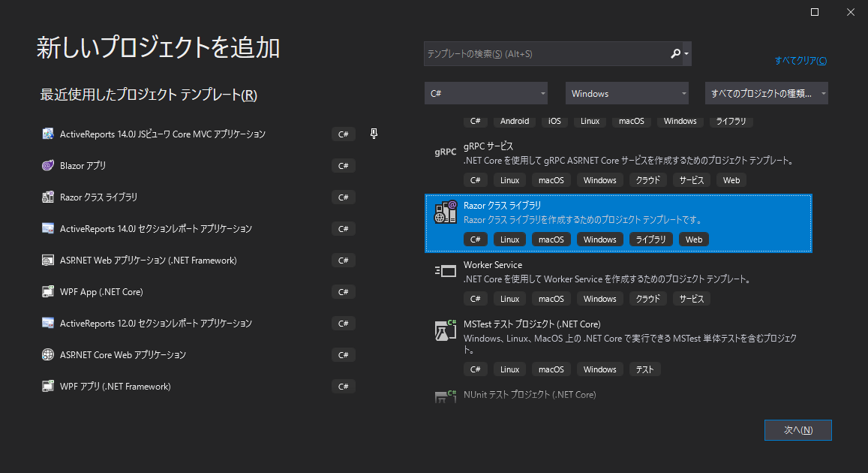The height and width of the screenshot is (473, 868).
Task: Click the C# badge beside Blazor アプリ
Action: 343,166
